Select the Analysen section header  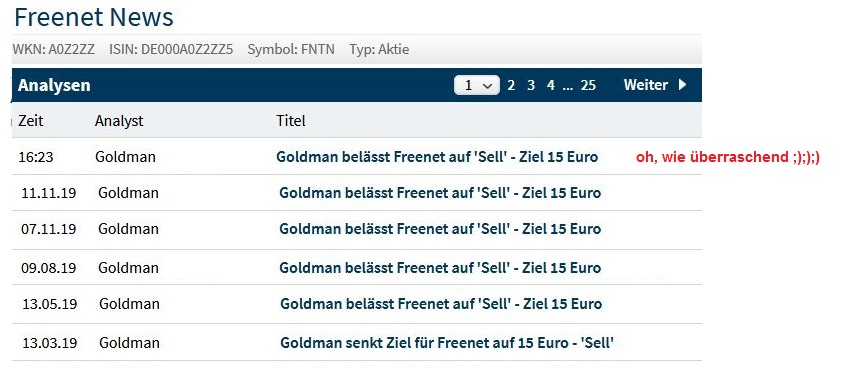pyautogui.click(x=54, y=85)
